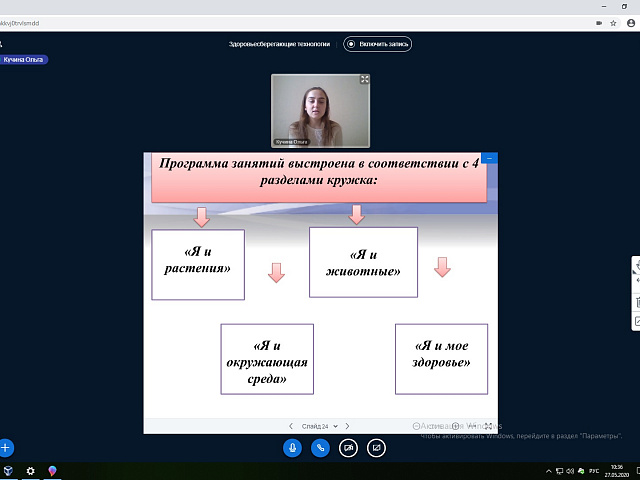Toggle multi-user whiteboard mode icon
This screenshot has width=640, height=480.
(636, 321)
